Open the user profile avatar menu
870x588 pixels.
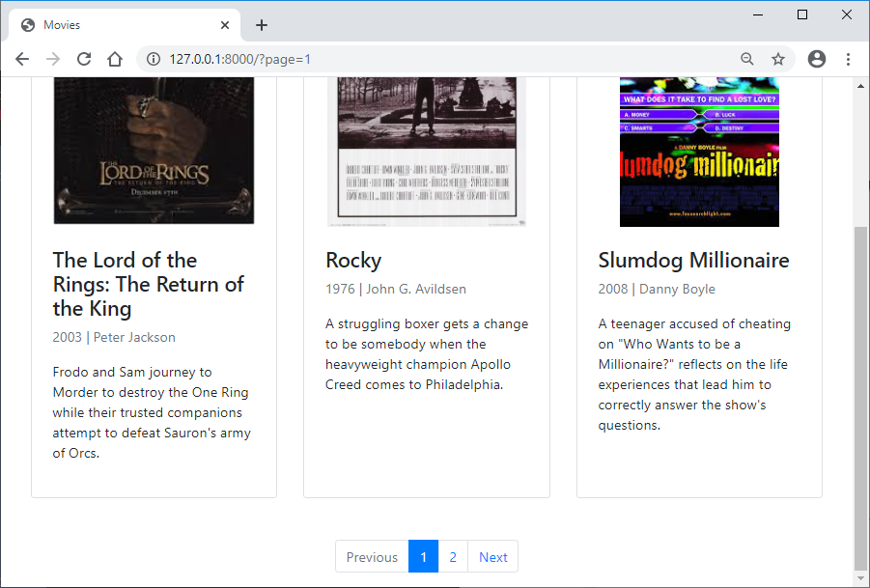(817, 59)
